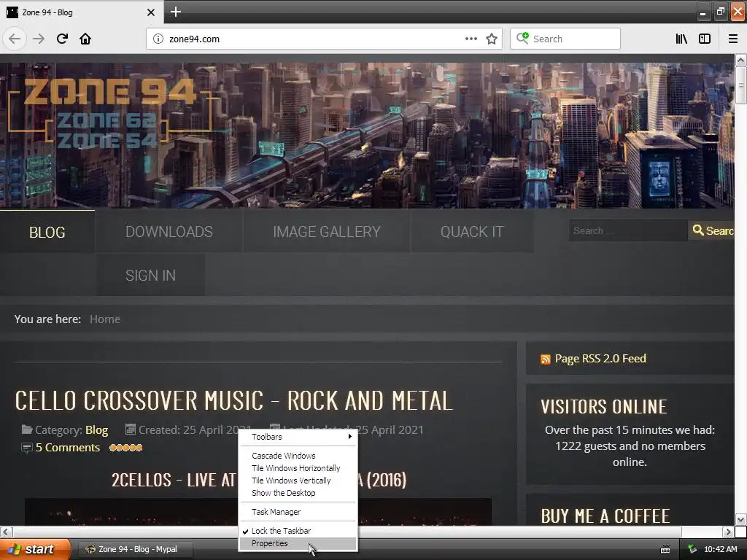The height and width of the screenshot is (560, 747).
Task: Bookmark this page with the star
Action: click(x=492, y=39)
